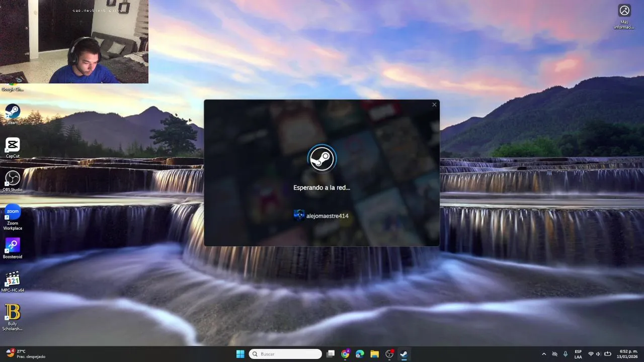Viewport: 644px width, 362px height.
Task: Select the alejomaestre414 account avatar
Action: pyautogui.click(x=299, y=215)
